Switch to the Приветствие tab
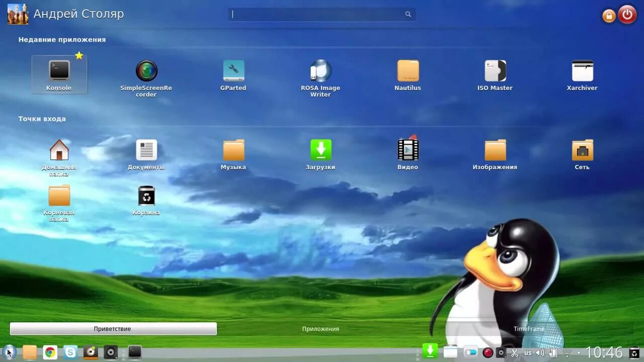The image size is (644, 362). coord(113,329)
